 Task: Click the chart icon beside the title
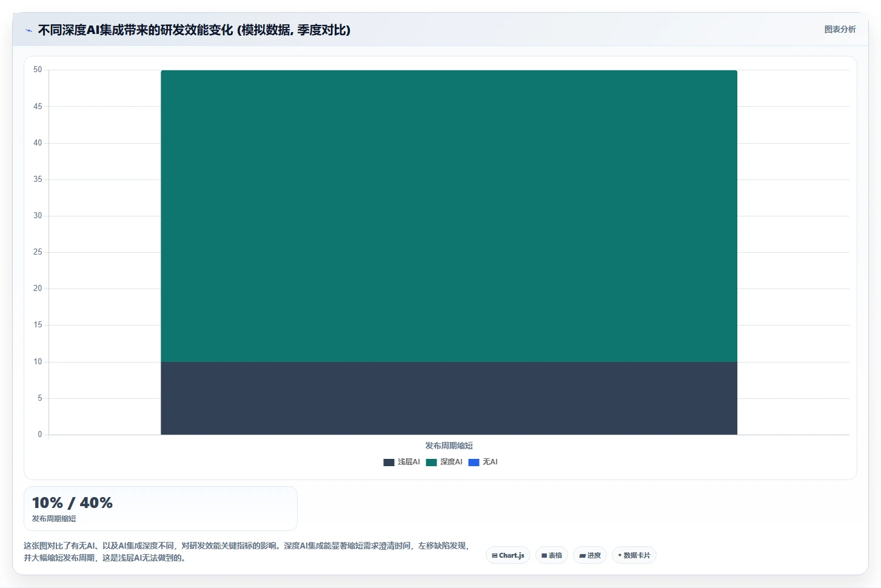pos(28,30)
